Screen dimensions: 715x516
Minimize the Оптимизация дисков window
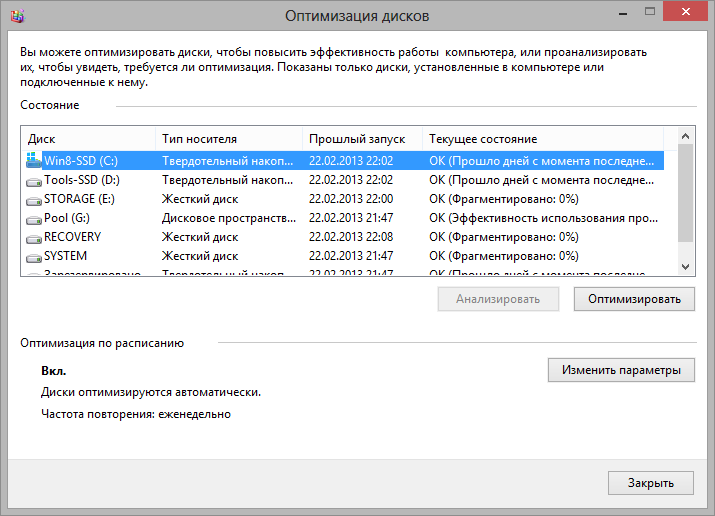coord(623,13)
